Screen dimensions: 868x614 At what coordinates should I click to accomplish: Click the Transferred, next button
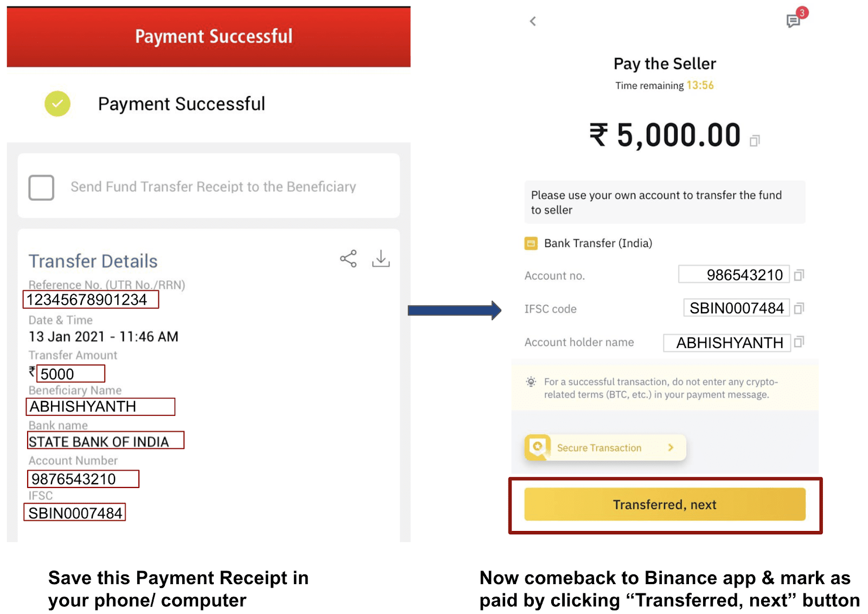[x=665, y=504]
